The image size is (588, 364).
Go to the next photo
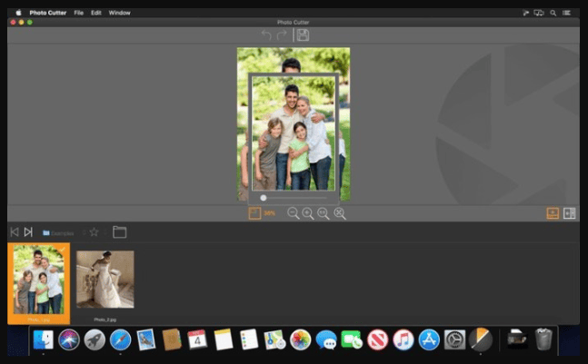(x=28, y=232)
